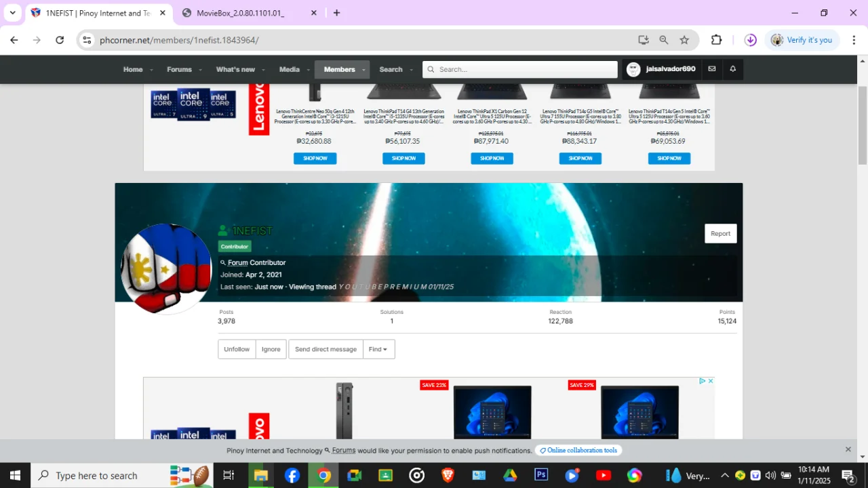Click the purple download extension icon
The height and width of the screenshot is (488, 868).
click(x=750, y=40)
